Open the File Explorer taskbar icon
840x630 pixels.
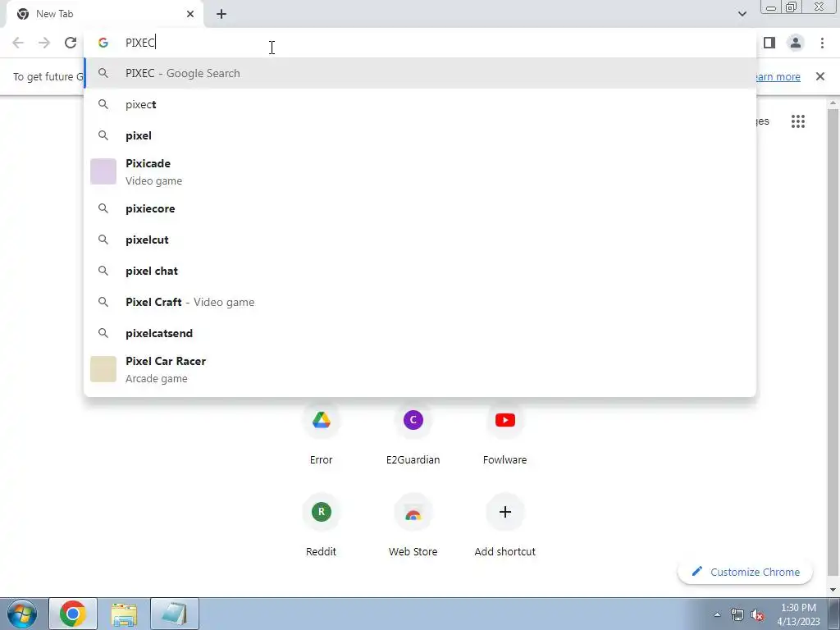pyautogui.click(x=124, y=614)
